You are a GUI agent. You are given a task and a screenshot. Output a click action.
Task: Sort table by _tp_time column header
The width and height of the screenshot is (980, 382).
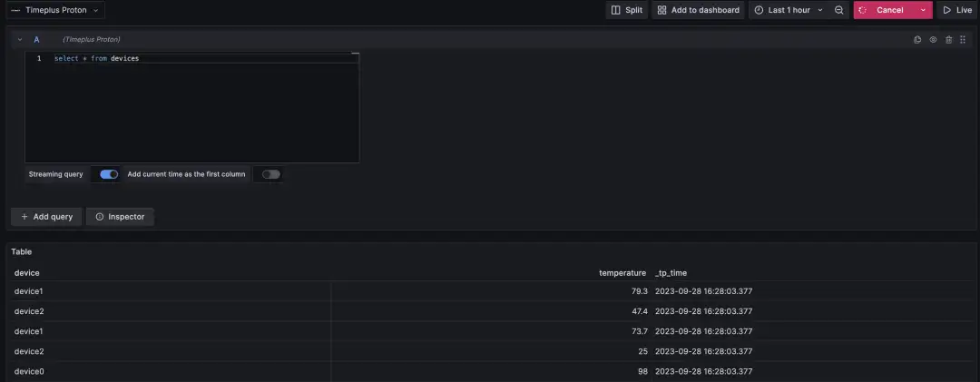(x=671, y=272)
